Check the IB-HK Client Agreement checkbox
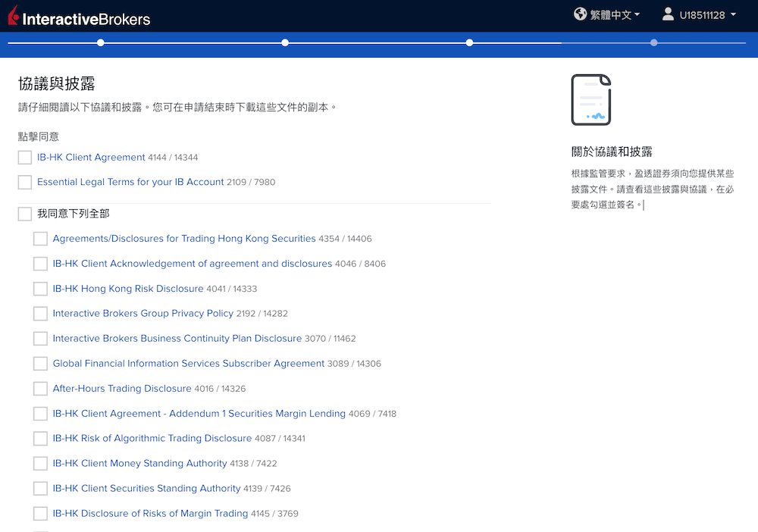The image size is (758, 532). coord(24,157)
